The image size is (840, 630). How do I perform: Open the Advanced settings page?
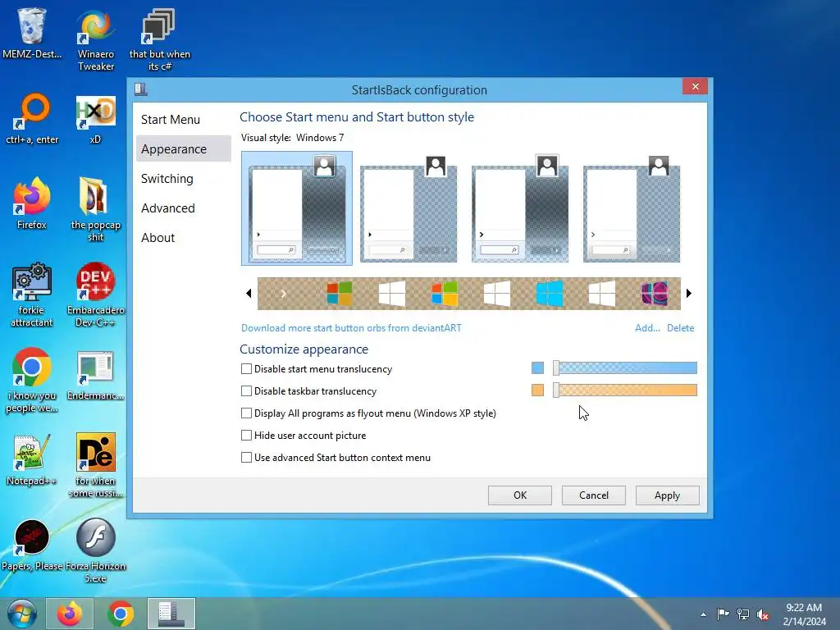(183, 208)
